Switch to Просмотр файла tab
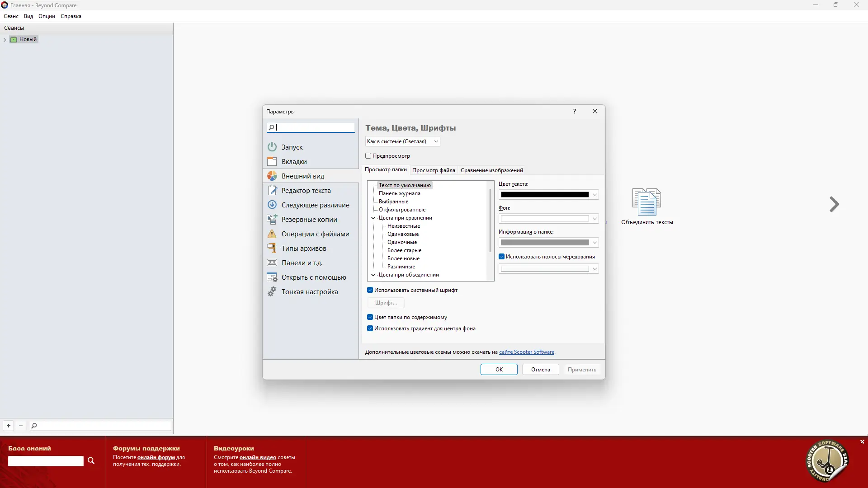 [434, 170]
